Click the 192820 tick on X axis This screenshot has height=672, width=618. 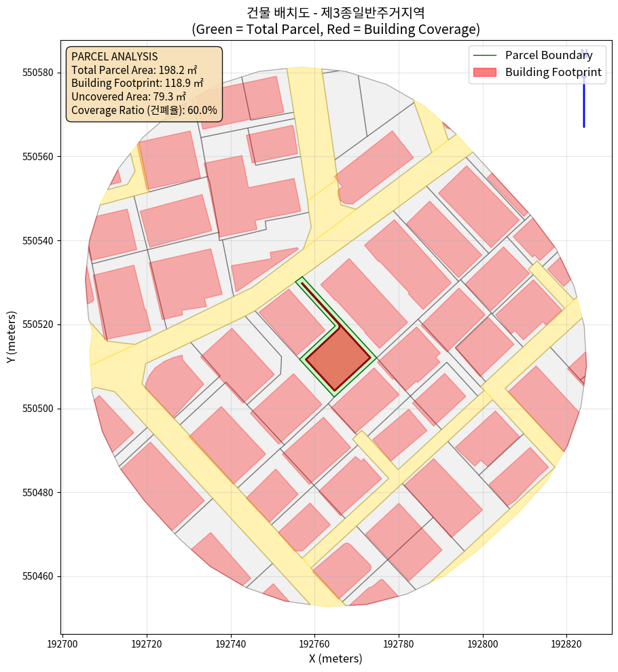[x=566, y=641]
